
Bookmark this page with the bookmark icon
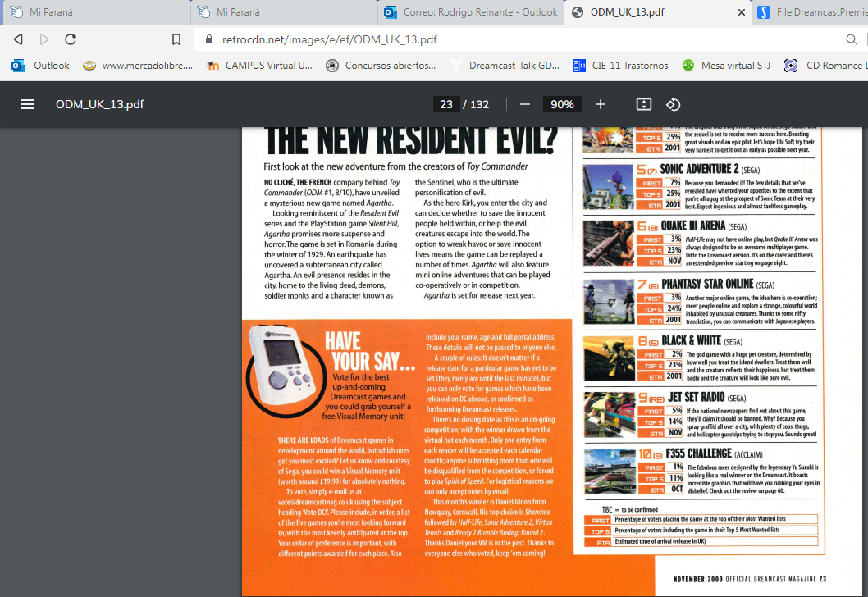[176, 39]
